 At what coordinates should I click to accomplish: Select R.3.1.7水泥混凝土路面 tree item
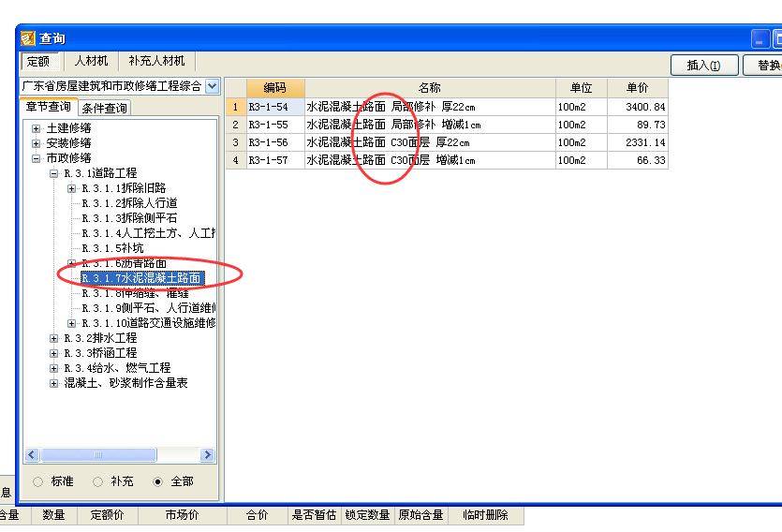(x=142, y=278)
